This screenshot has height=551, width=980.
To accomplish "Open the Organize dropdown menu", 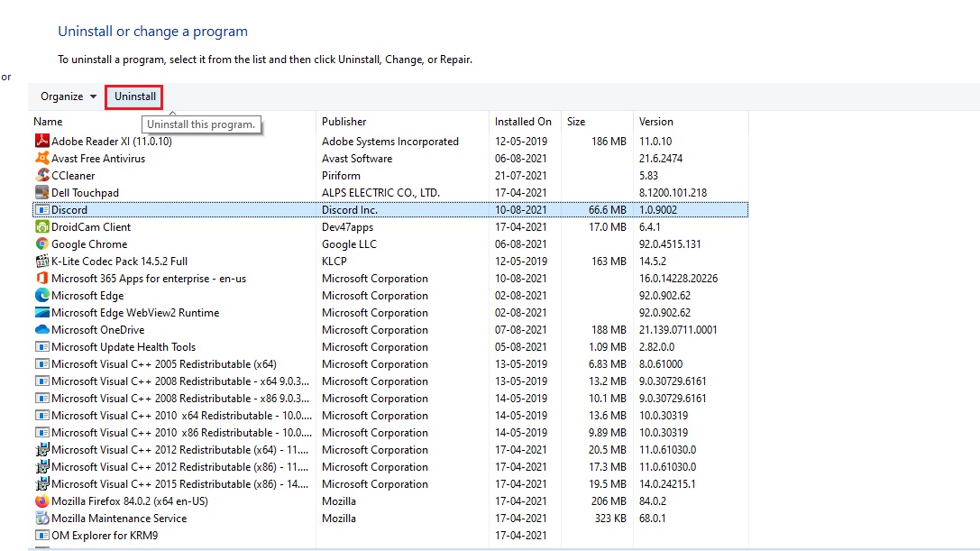I will click(69, 96).
